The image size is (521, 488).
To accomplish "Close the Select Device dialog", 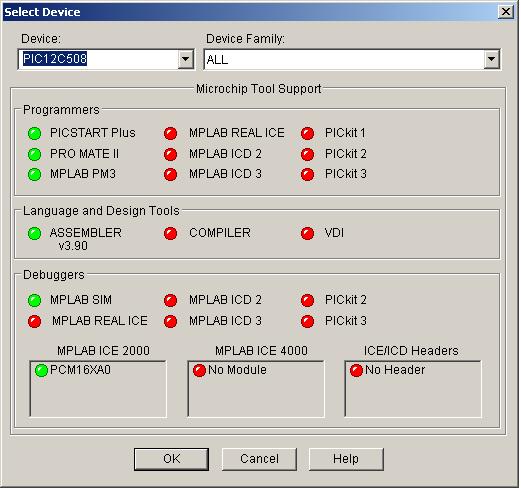I will point(506,12).
